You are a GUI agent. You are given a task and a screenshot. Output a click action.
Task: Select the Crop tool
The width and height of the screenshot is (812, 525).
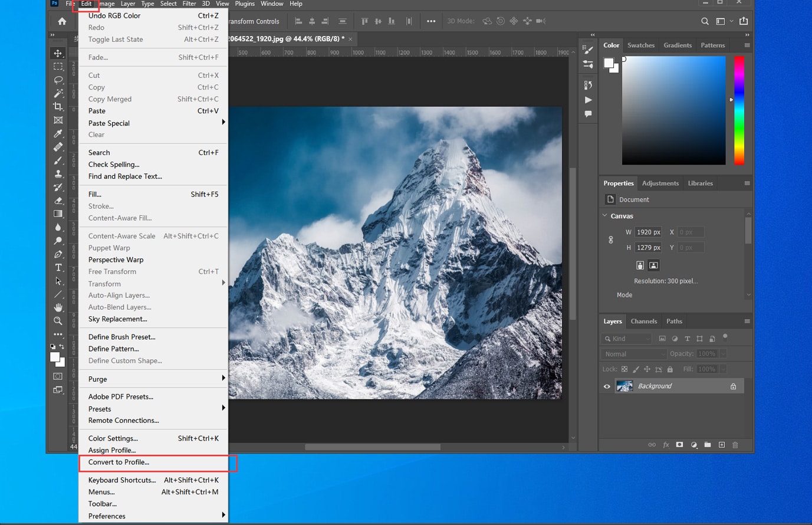click(x=58, y=107)
